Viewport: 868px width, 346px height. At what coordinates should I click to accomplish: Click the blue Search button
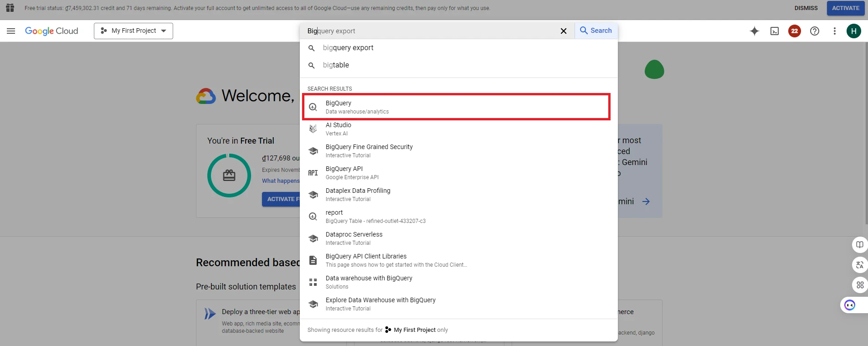coord(596,31)
